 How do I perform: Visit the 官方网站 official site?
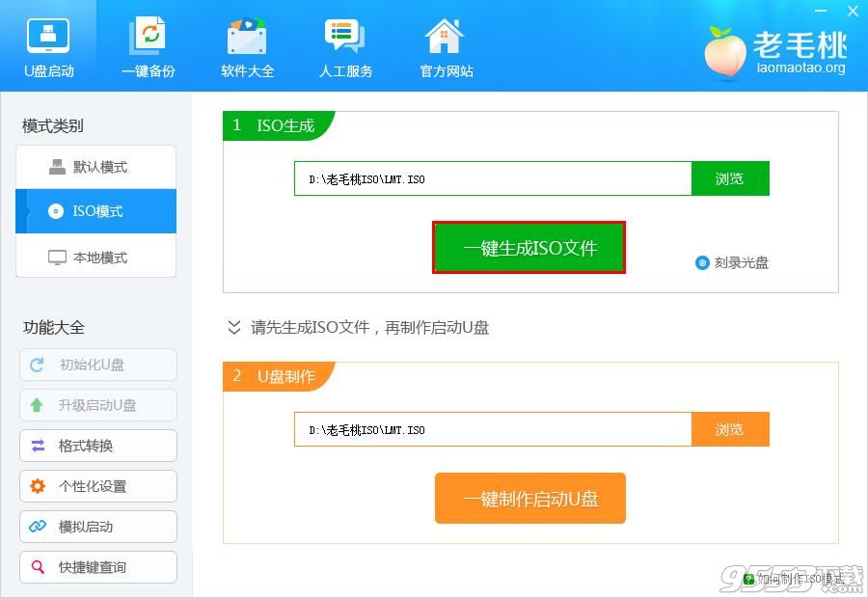[x=445, y=43]
